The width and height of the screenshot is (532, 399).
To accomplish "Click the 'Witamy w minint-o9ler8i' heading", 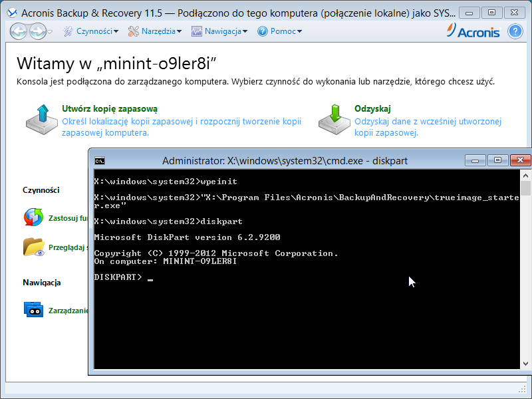I will [x=116, y=63].
